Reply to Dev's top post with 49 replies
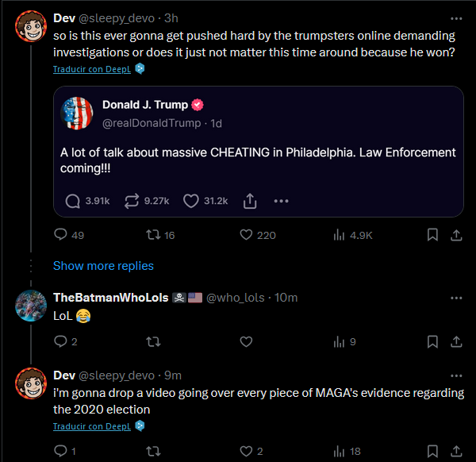The image size is (476, 462). pyautogui.click(x=61, y=235)
